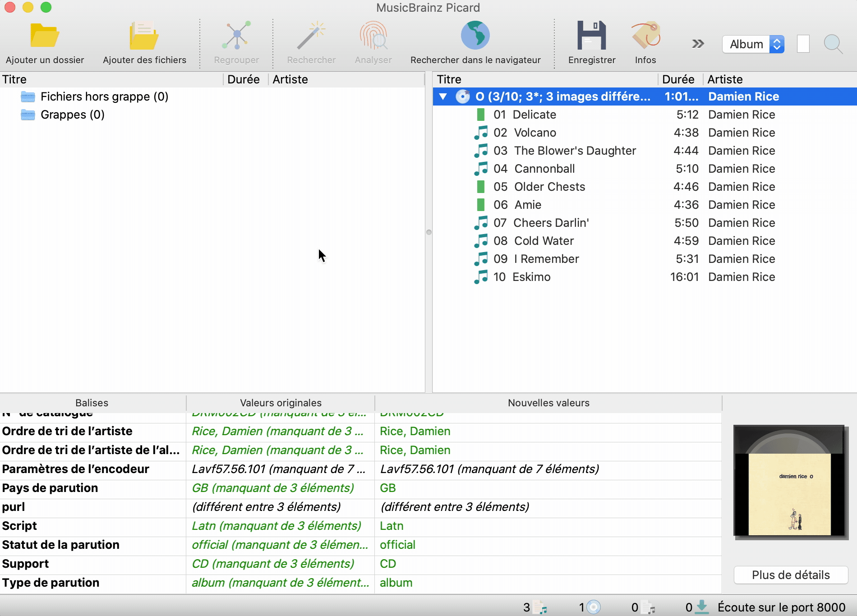Viewport: 857px width, 616px height.
Task: Click the Ajouter un dossier folder icon
Action: pyautogui.click(x=44, y=35)
